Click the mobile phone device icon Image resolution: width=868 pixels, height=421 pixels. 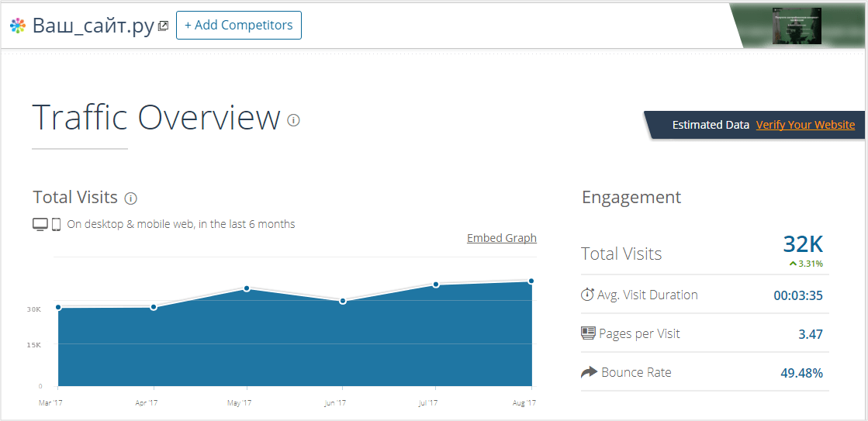point(57,224)
